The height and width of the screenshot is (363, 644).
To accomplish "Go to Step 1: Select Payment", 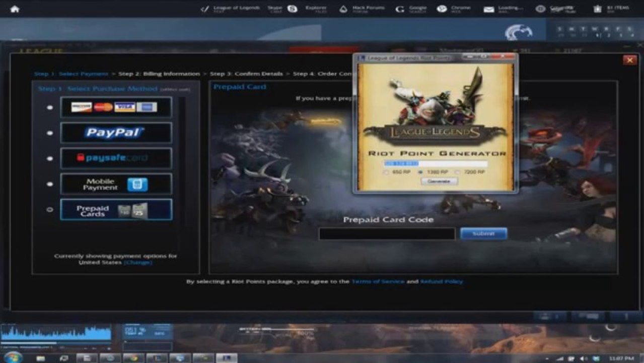I will click(x=71, y=74).
